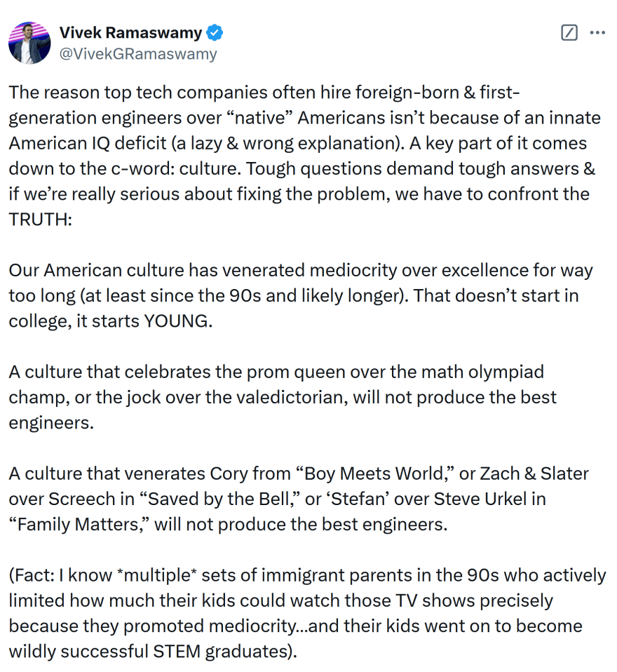Open Vivek Ramaswamy's profile avatar picture

[x=29, y=43]
